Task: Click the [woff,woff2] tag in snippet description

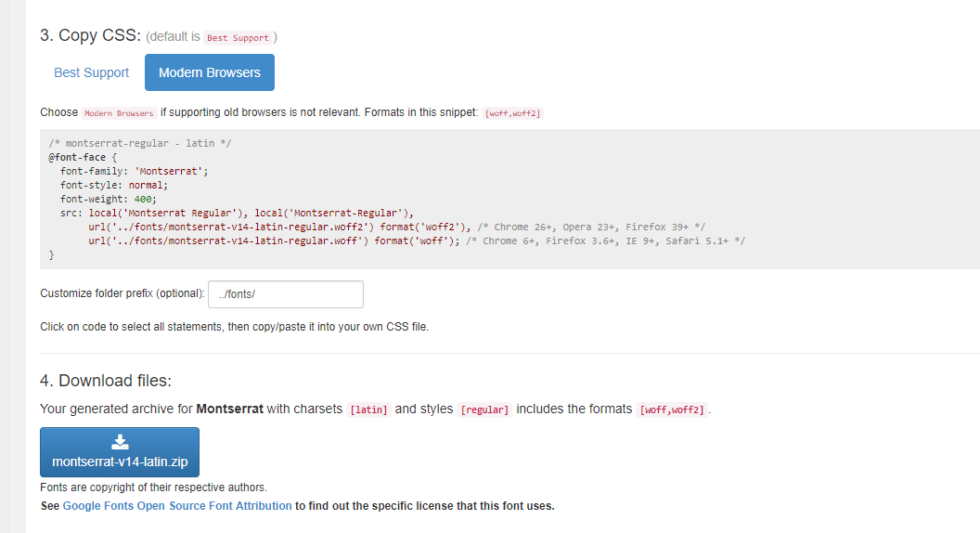Action: coord(512,113)
